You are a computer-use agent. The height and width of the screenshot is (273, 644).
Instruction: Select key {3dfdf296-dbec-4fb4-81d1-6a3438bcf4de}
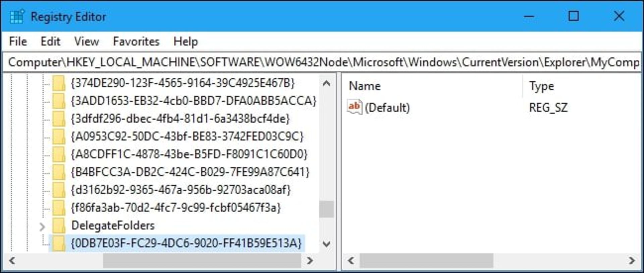pyautogui.click(x=180, y=119)
